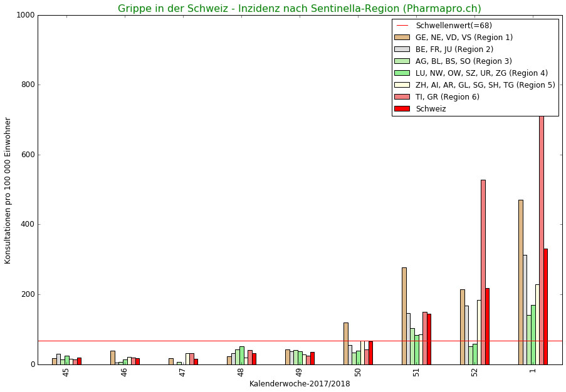Click the tan Region 1 bar in week 51
This screenshot has height=392, width=566.
tap(404, 316)
